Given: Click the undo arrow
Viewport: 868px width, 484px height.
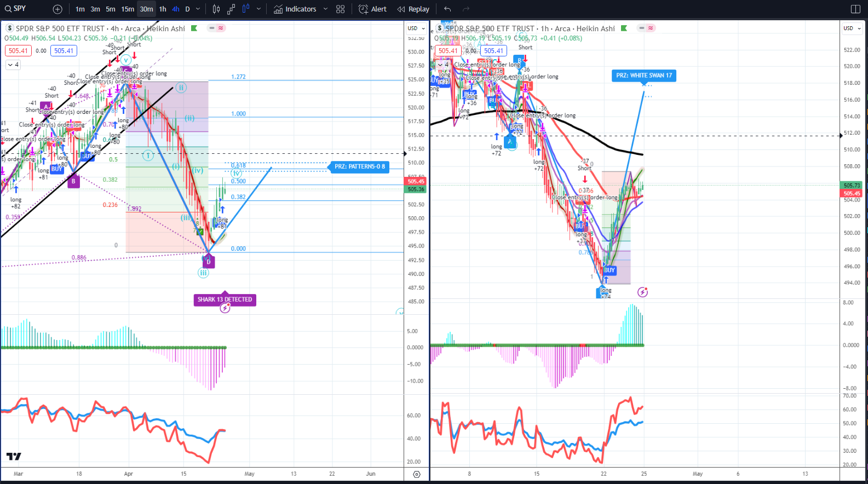Looking at the screenshot, I should pos(447,9).
